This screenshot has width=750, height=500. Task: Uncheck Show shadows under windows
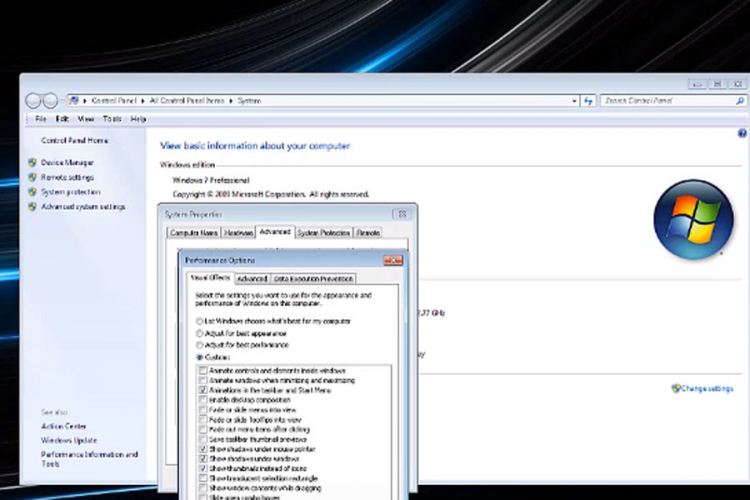tap(203, 459)
